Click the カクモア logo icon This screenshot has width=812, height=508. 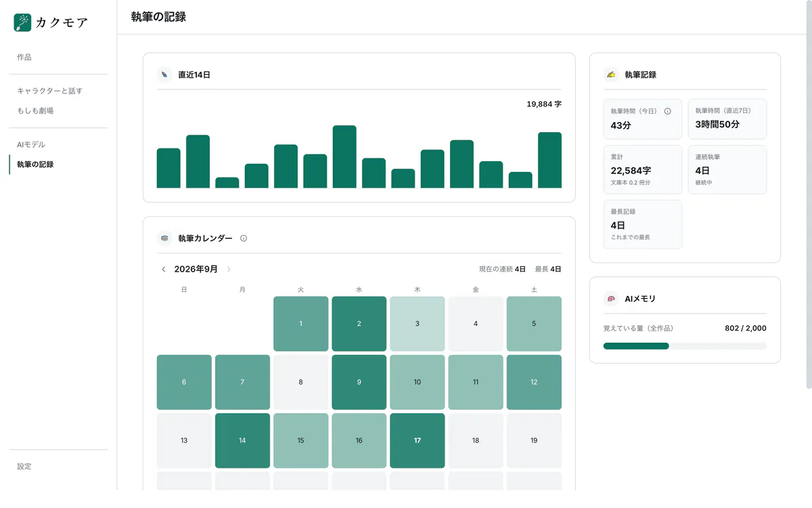(22, 22)
